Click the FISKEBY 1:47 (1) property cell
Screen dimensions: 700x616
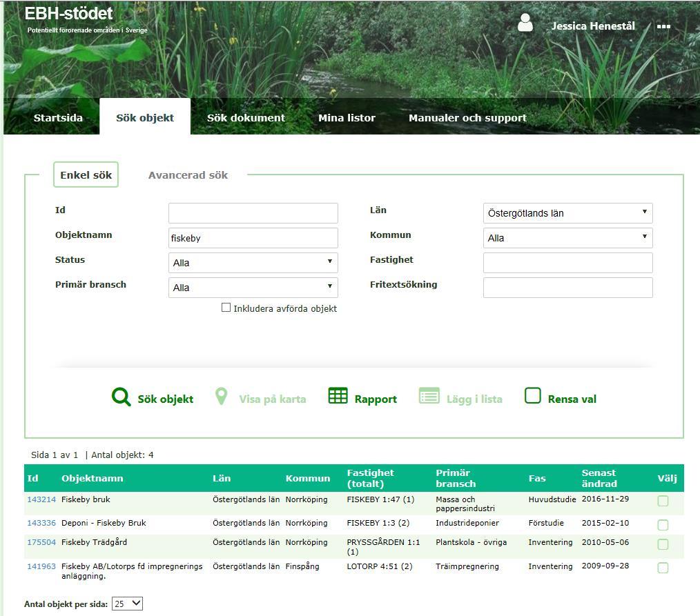pos(380,499)
